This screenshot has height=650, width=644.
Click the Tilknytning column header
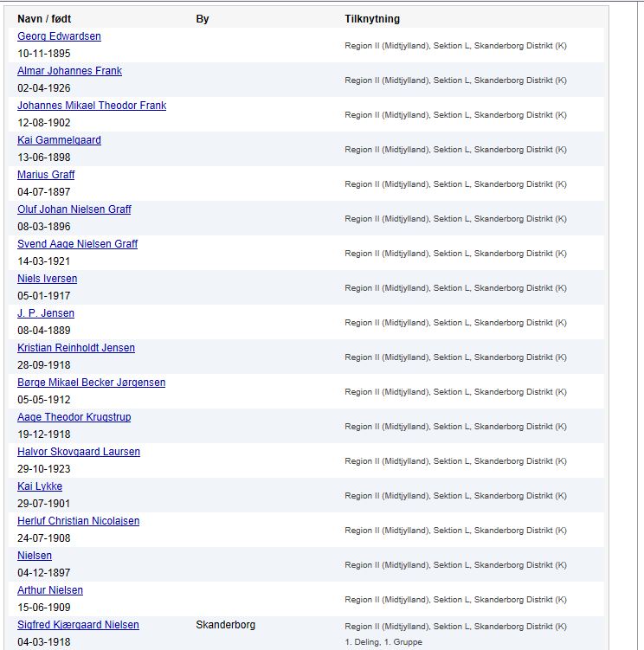372,19
